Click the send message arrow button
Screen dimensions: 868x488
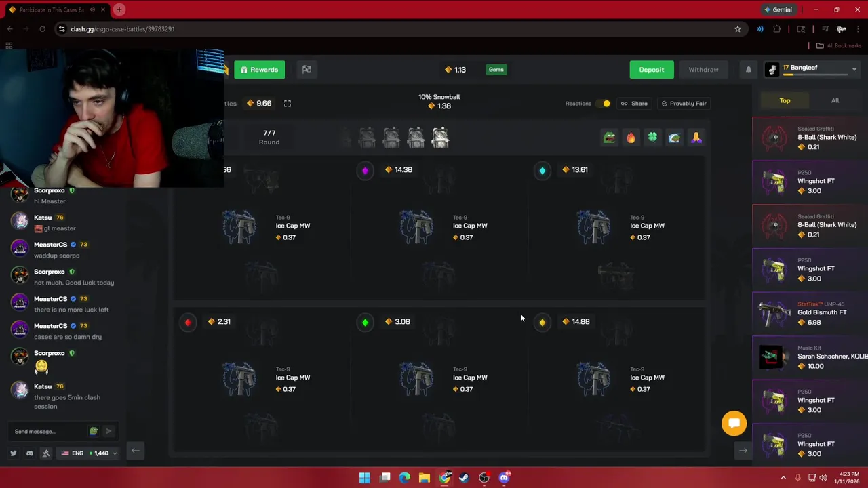click(108, 432)
